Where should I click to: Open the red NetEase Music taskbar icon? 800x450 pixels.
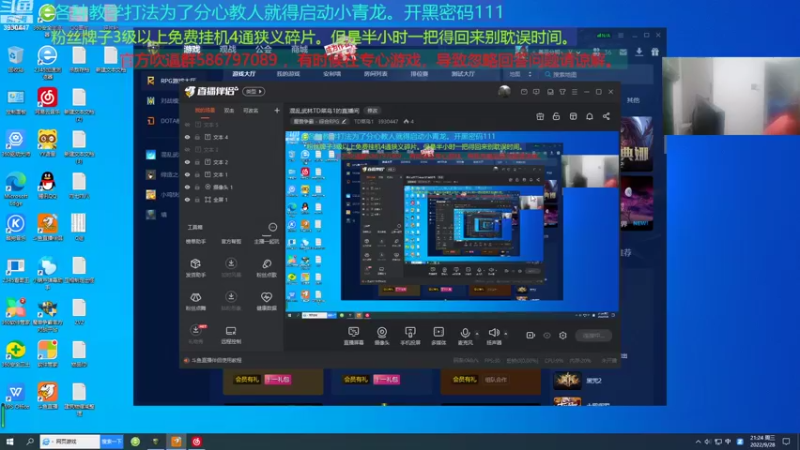click(197, 441)
